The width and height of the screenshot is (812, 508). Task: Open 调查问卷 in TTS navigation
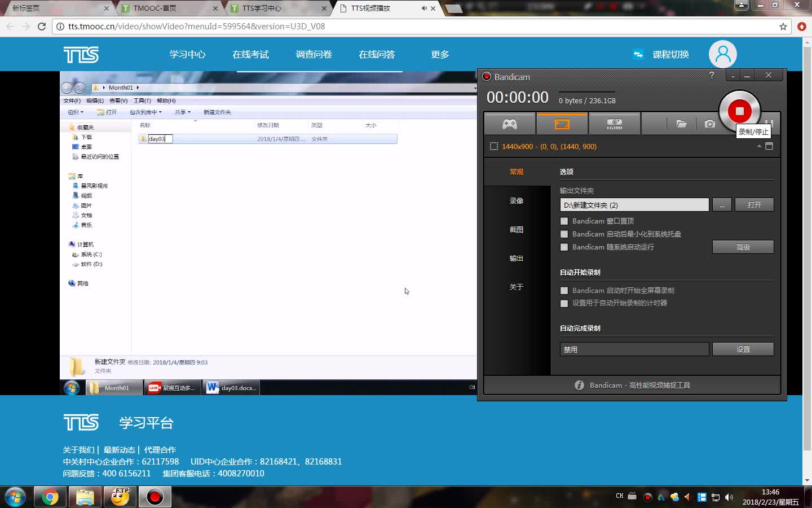point(314,55)
